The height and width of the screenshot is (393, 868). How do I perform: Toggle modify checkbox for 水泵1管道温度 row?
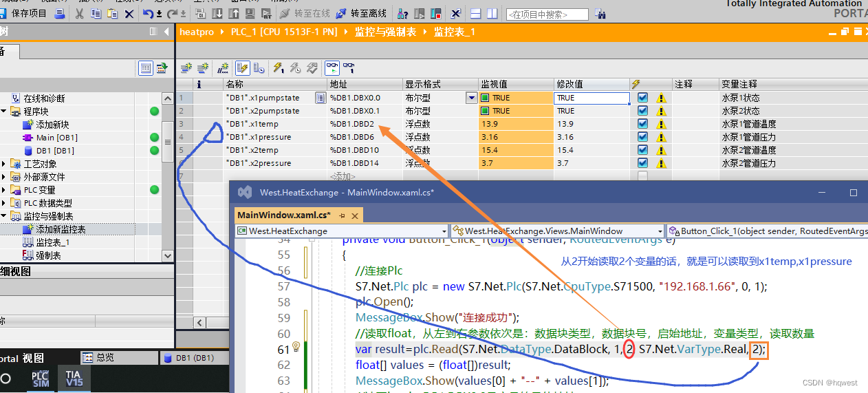click(x=642, y=124)
